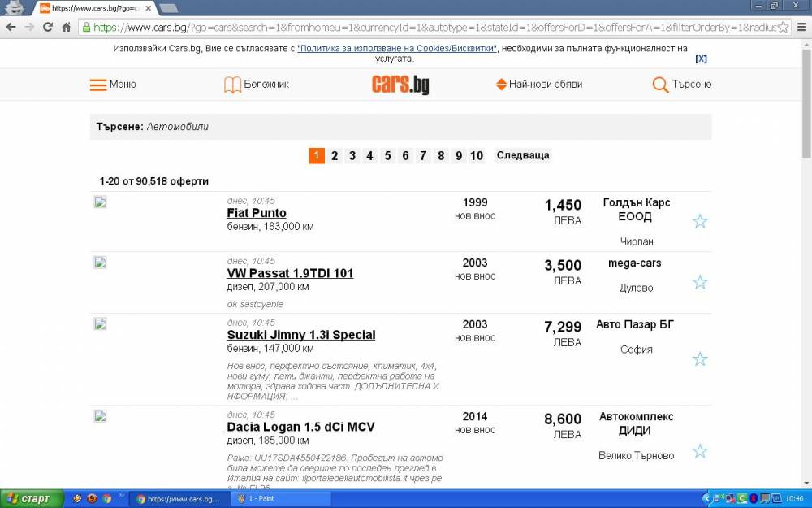Reload the page with the refresh icon
Screen dimensions: 812x508
point(48,27)
